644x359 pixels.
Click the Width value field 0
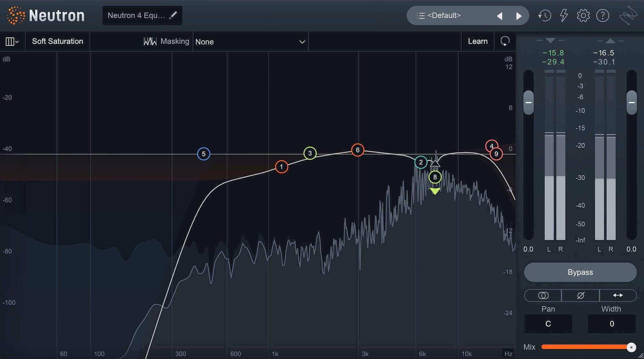pos(612,324)
